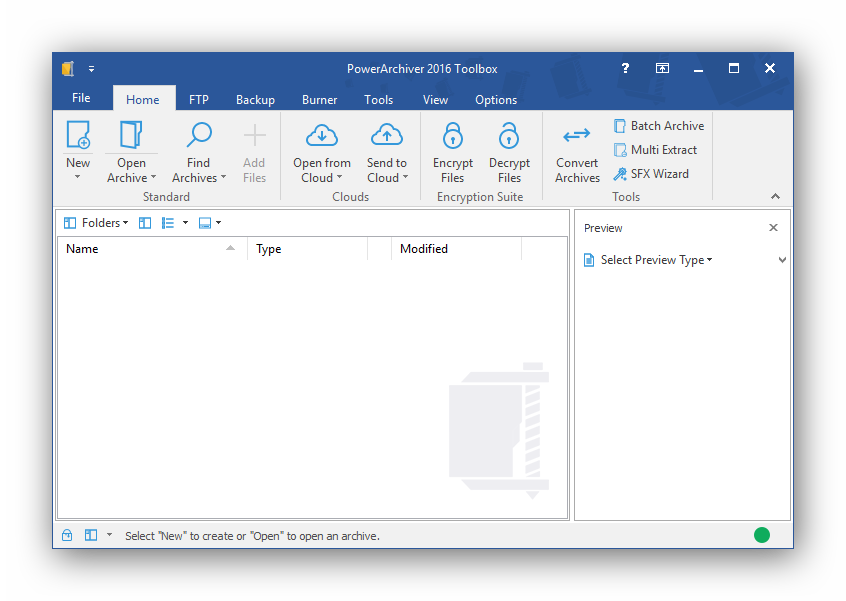
Task: Sort by the Modified column header
Action: click(x=456, y=249)
